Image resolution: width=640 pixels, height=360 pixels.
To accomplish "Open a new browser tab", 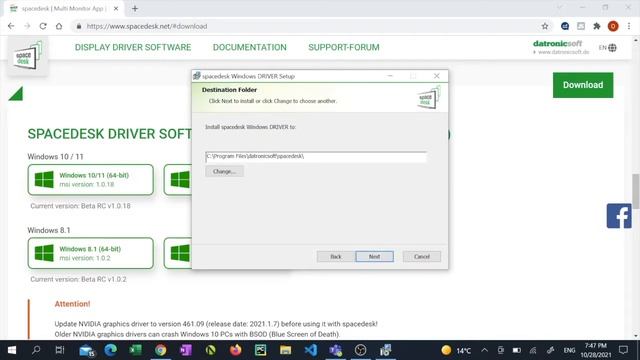I will click(x=135, y=8).
